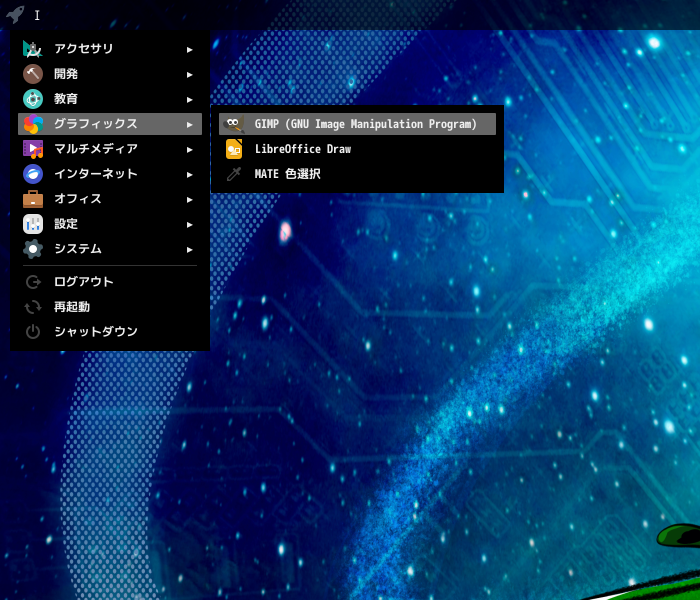Expand the インターネット submenu arrow

pos(190,175)
